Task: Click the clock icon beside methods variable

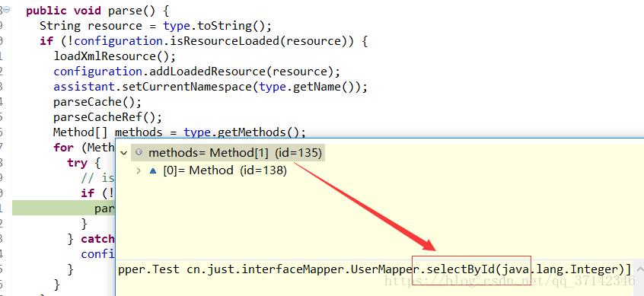Action: 139,152
